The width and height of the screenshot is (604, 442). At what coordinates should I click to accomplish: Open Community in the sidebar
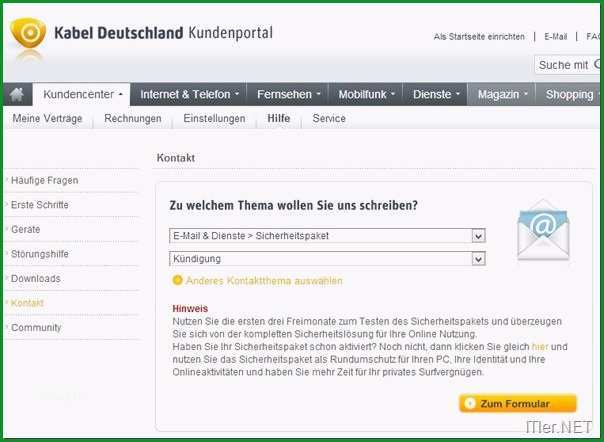click(x=36, y=328)
